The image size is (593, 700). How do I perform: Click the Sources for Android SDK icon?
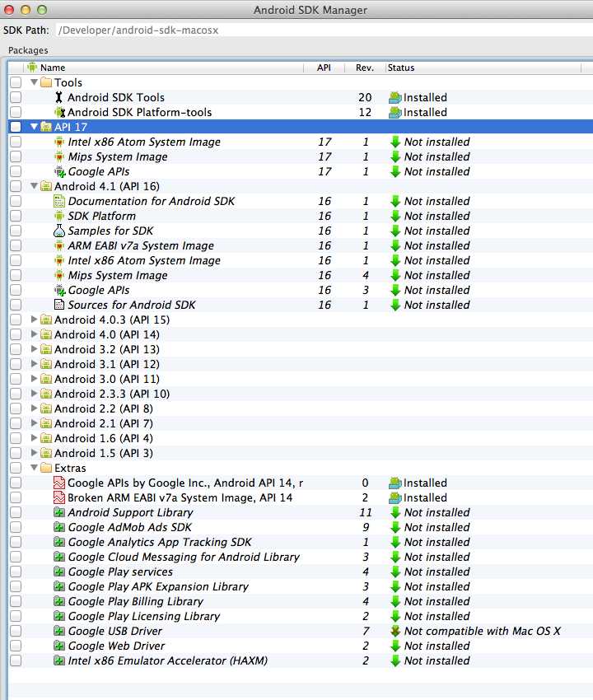[59, 305]
